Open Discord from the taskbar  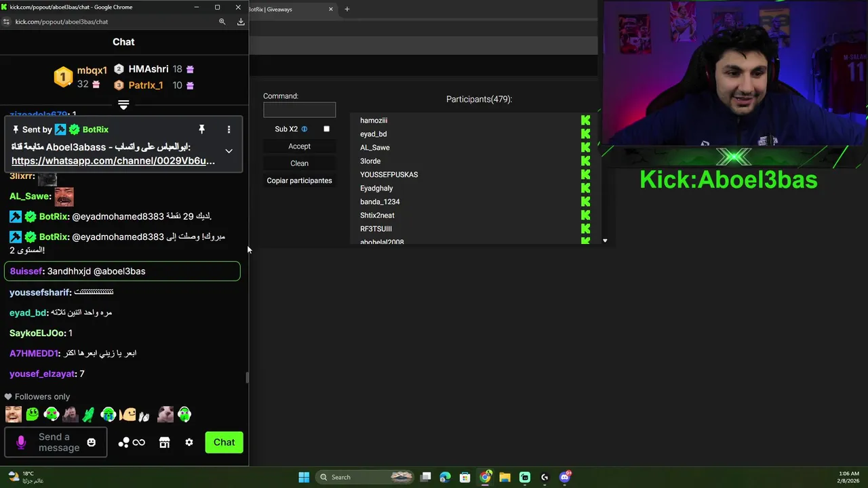pyautogui.click(x=565, y=477)
